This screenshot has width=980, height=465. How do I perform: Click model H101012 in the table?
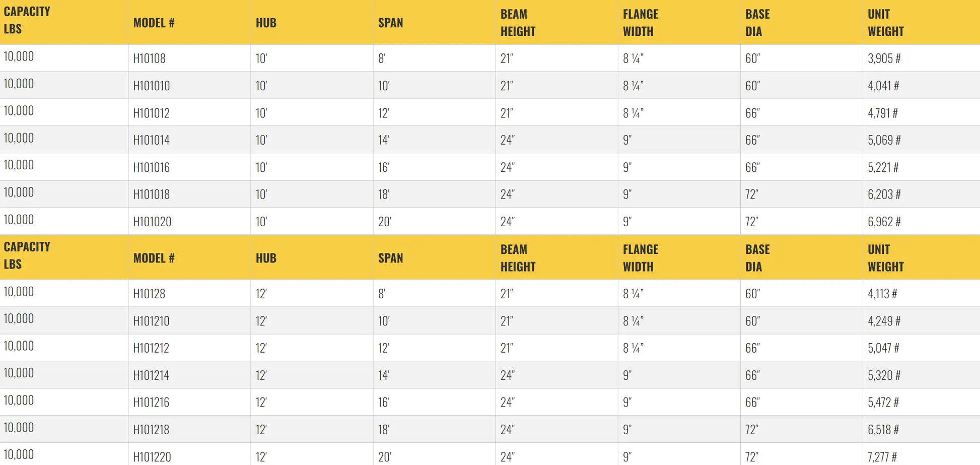point(151,113)
